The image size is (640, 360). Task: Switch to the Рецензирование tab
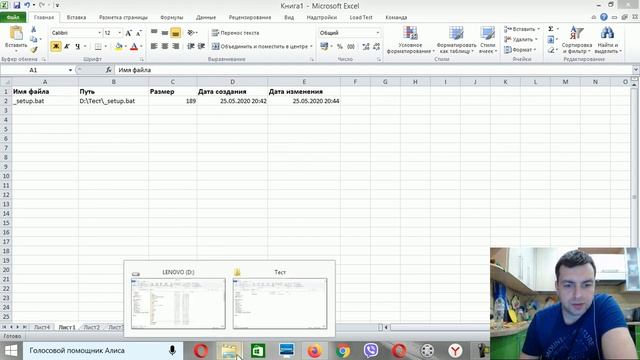coord(250,18)
